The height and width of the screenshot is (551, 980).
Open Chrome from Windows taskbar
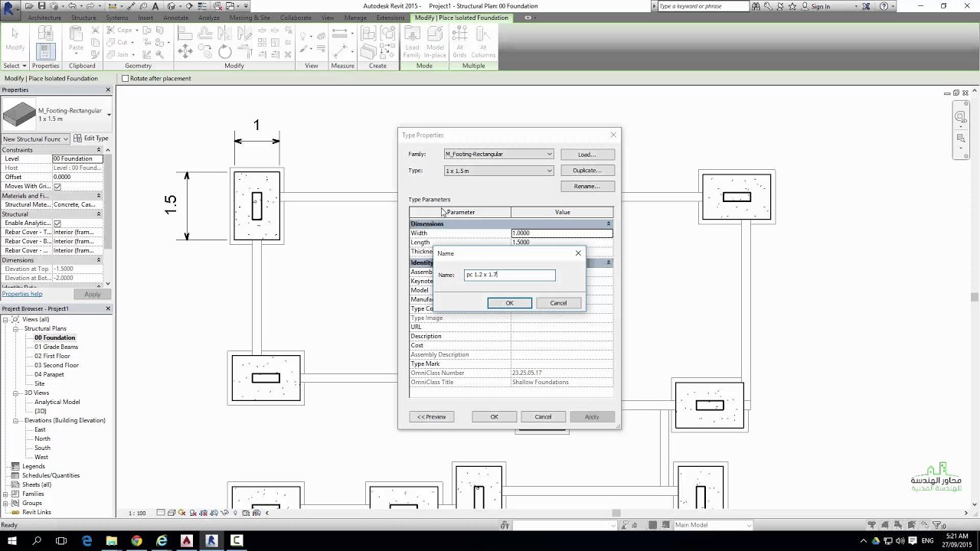click(136, 541)
